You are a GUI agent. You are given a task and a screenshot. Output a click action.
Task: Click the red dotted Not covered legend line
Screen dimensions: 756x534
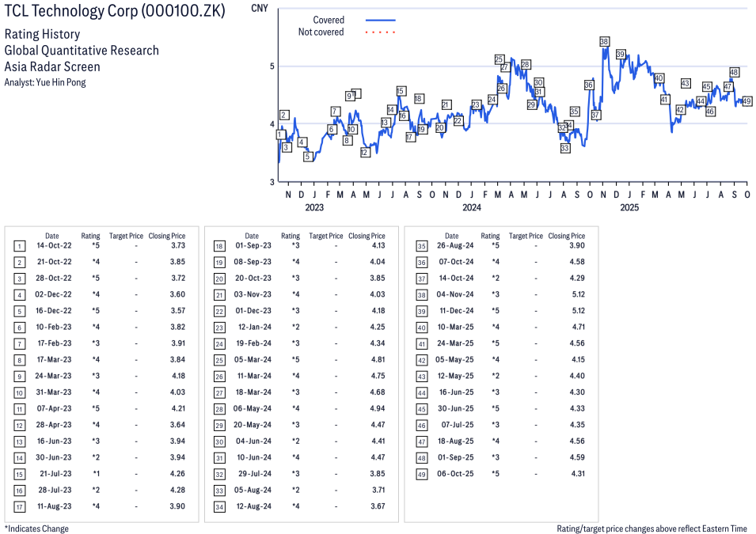pos(380,32)
